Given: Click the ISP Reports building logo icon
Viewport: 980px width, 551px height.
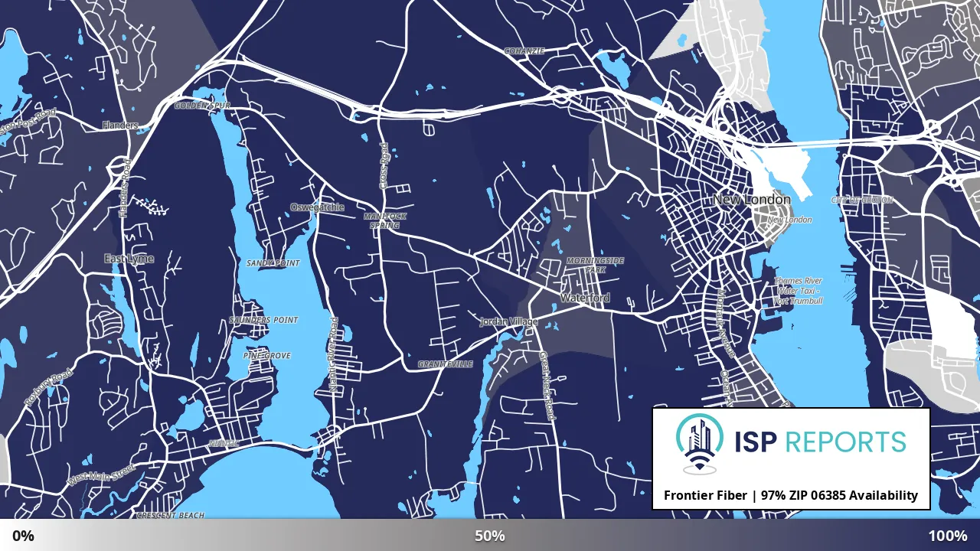Looking at the screenshot, I should pos(698,445).
